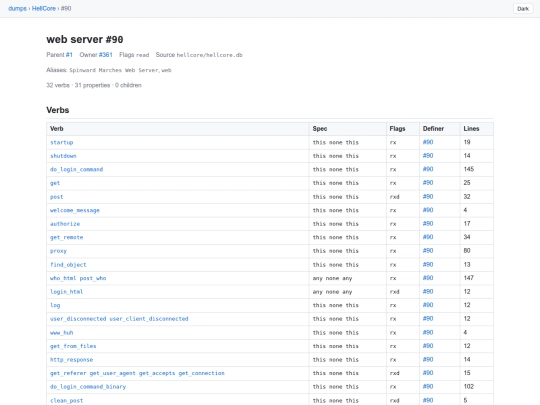Click the 32 verbs summary text
The width and height of the screenshot is (540, 405).
point(58,85)
